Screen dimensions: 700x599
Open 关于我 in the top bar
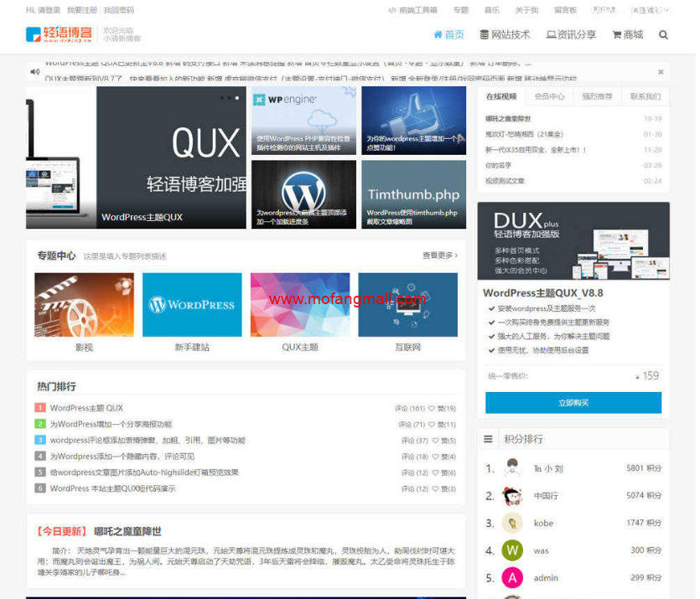click(x=526, y=10)
